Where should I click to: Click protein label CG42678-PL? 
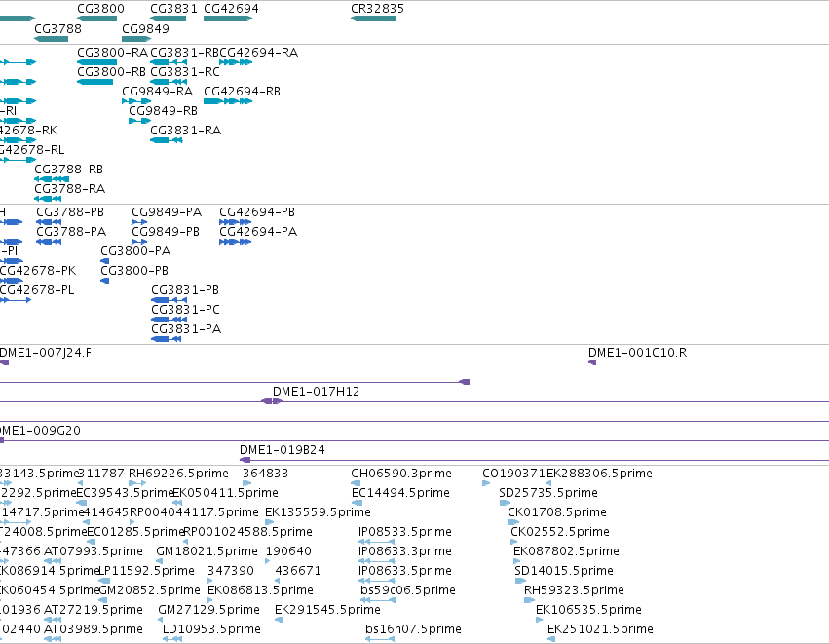[x=37, y=290]
